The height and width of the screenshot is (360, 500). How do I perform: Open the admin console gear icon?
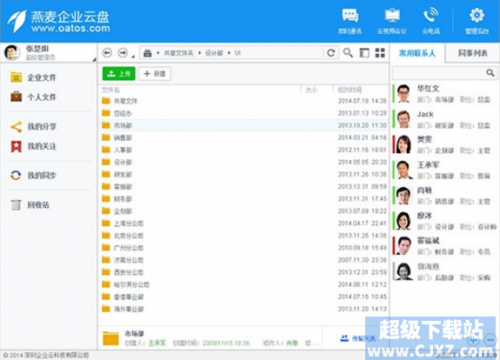[x=477, y=21]
